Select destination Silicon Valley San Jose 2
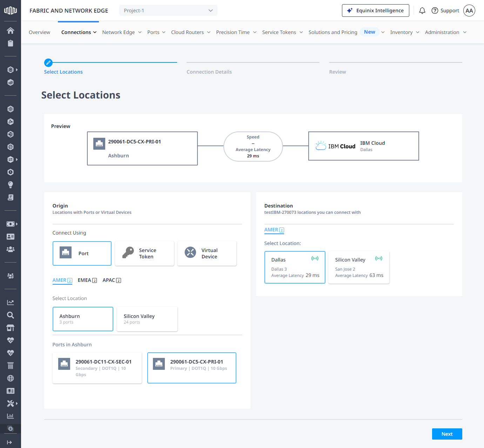Screen dimensions: 484x448 (x=359, y=267)
